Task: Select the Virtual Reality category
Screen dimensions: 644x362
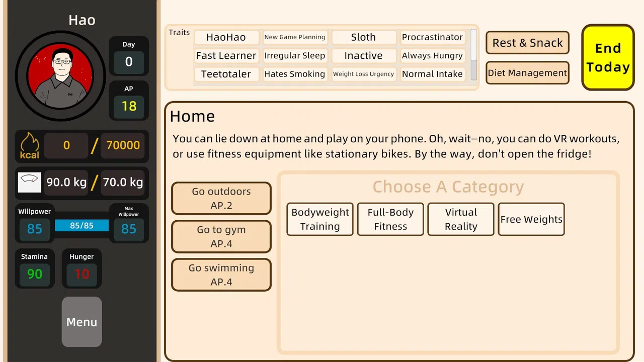Action: [461, 219]
